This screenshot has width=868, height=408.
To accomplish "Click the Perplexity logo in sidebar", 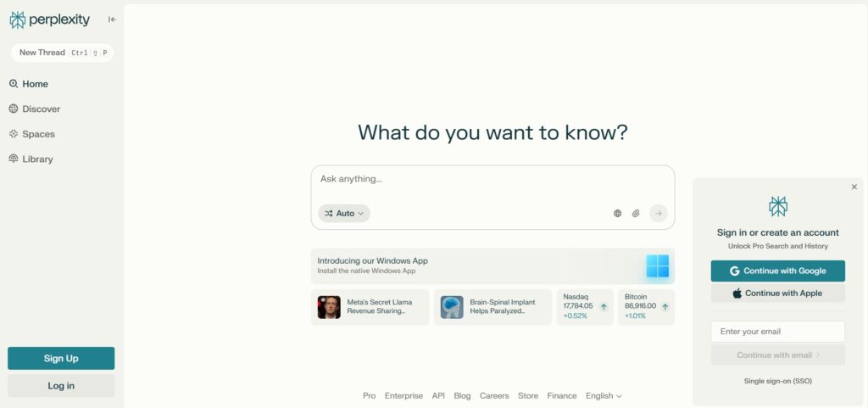I will 49,20.
